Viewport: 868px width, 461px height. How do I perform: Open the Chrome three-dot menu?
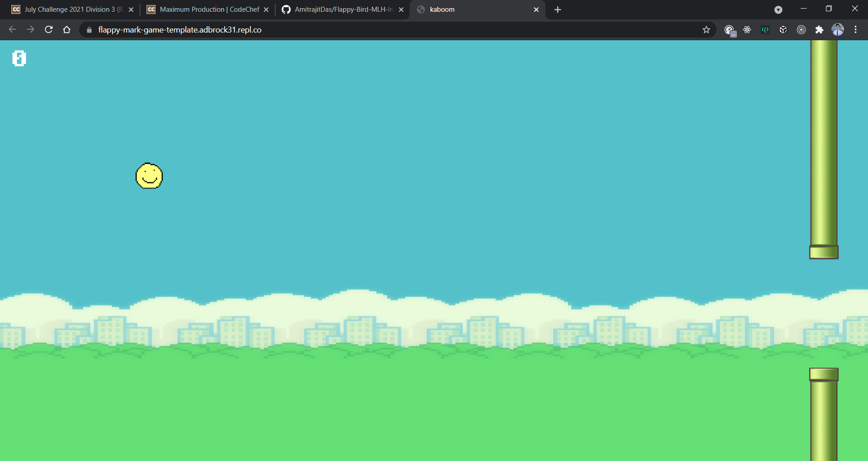pos(855,30)
